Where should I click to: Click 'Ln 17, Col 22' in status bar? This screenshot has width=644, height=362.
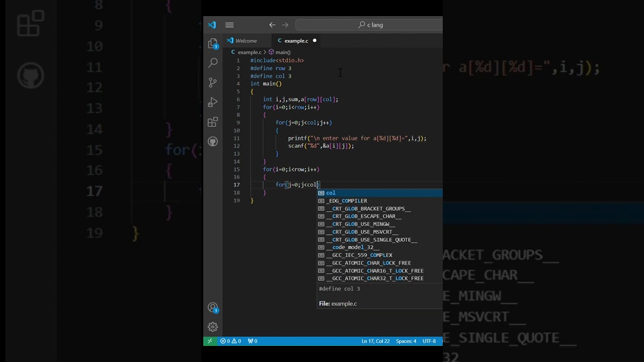click(x=375, y=341)
